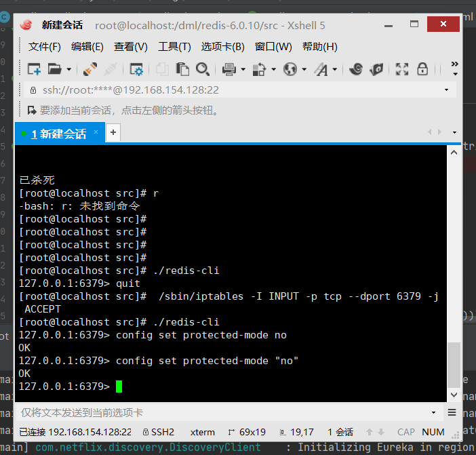Click the Find magnifier icon

[202, 69]
